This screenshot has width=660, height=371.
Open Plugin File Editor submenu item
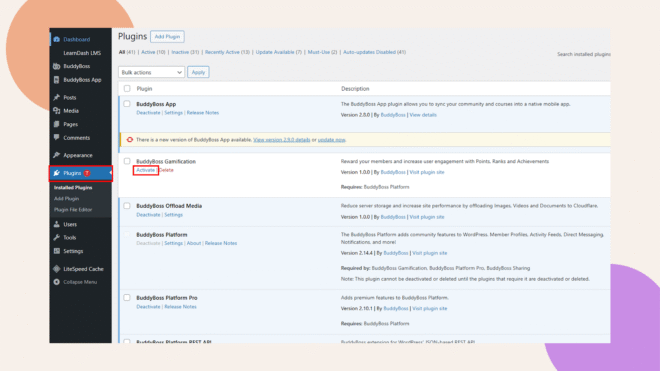(73, 210)
